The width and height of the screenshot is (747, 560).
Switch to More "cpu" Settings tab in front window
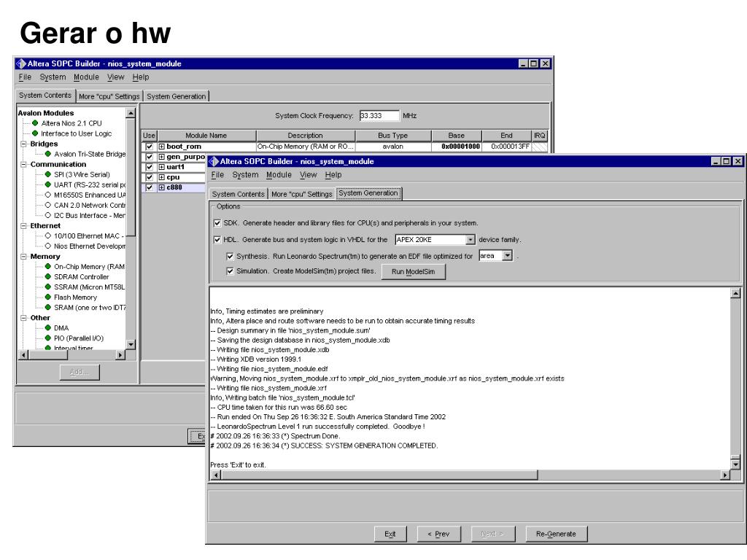tap(301, 194)
